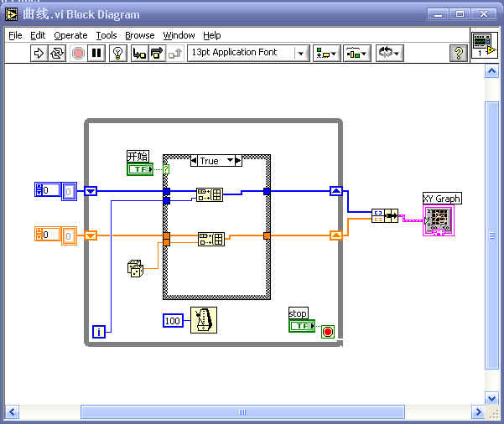This screenshot has height=424, width=504.
Task: Click the numeric constant 100
Action: 173,321
